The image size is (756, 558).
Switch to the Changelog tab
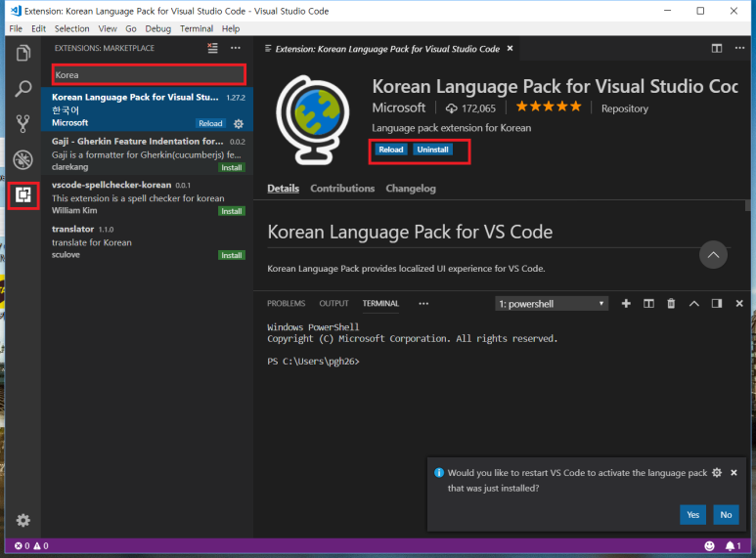tap(411, 189)
